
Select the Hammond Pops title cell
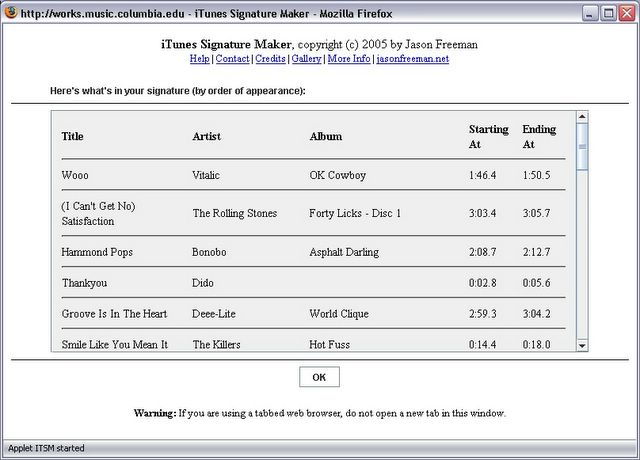(x=97, y=252)
